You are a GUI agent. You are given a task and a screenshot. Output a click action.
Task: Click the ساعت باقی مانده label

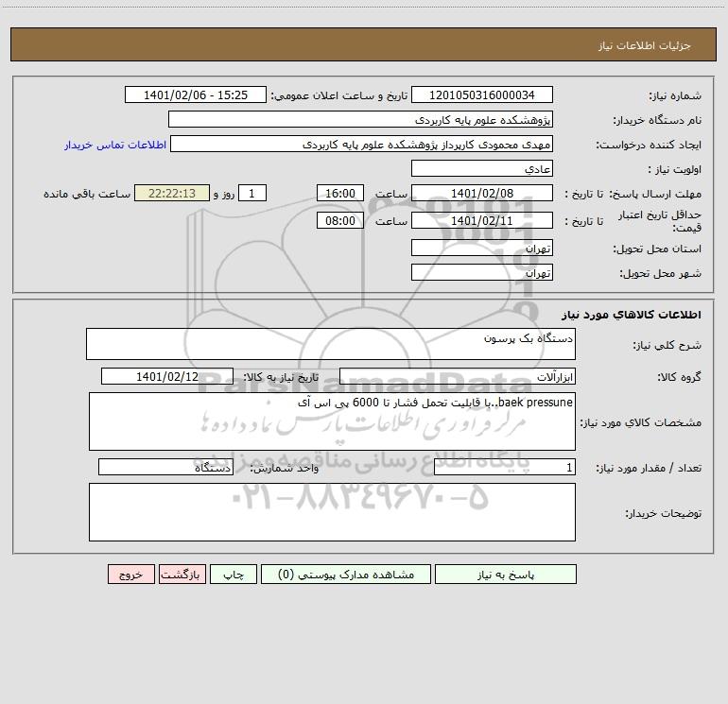coord(87,194)
